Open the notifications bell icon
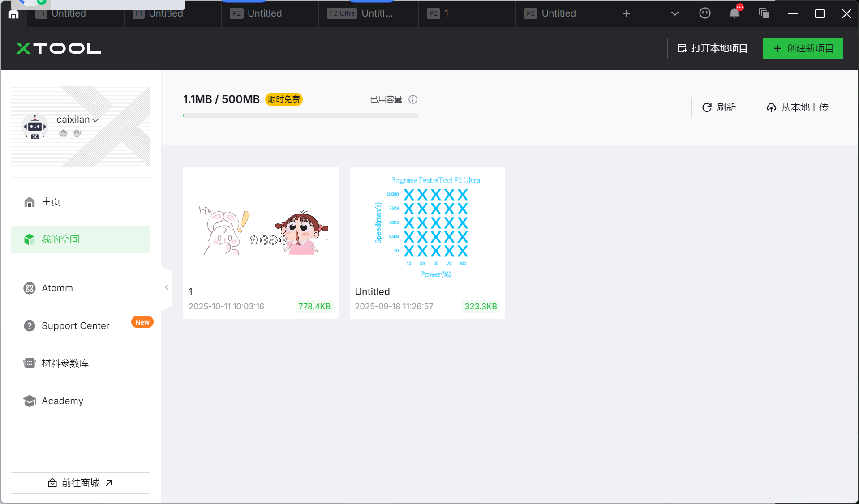 pos(734,13)
